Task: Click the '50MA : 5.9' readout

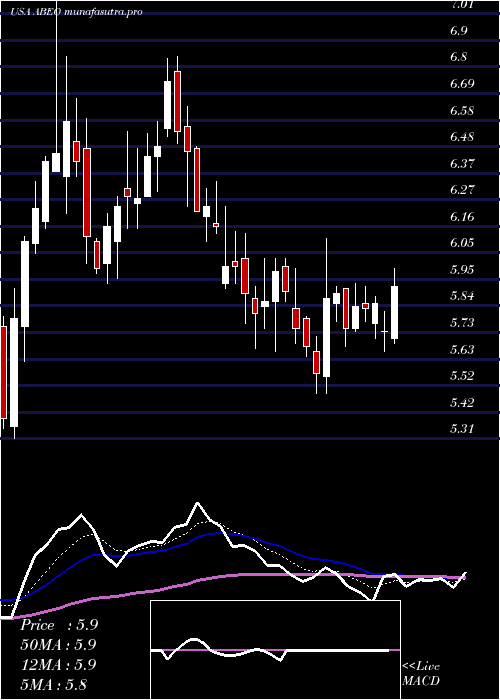Action: pos(59,645)
